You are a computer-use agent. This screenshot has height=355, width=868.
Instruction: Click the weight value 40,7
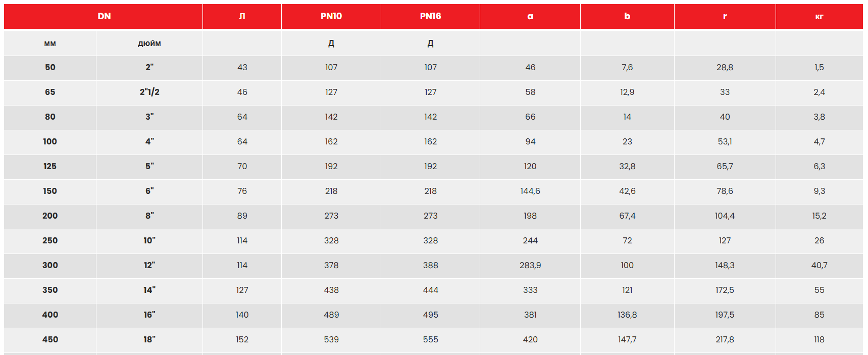coord(819,265)
